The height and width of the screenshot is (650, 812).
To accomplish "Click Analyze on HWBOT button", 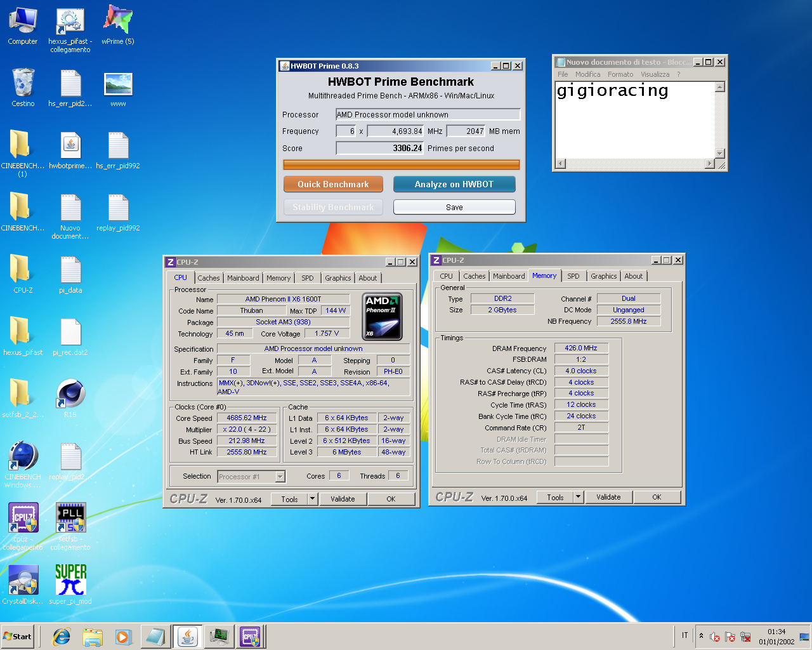I will pyautogui.click(x=454, y=184).
